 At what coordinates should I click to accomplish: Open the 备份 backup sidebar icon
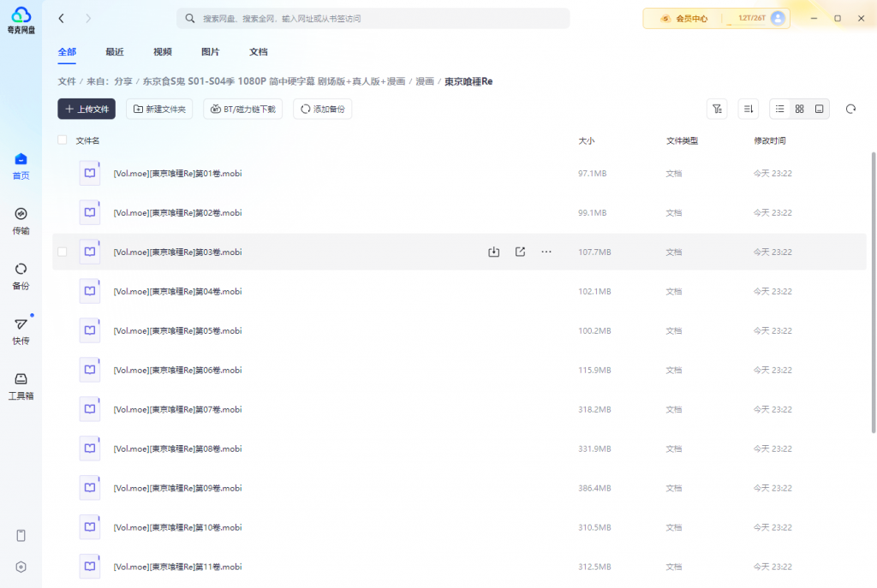[x=21, y=276]
